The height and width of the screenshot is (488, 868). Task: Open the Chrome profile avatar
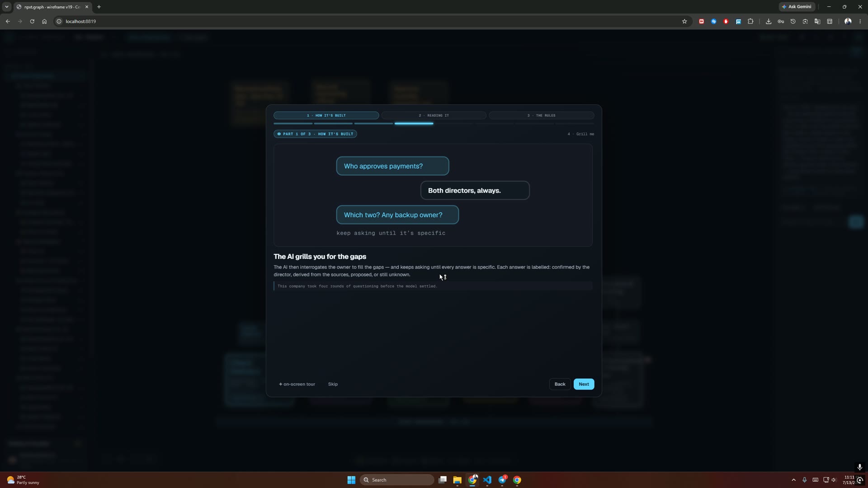848,21
